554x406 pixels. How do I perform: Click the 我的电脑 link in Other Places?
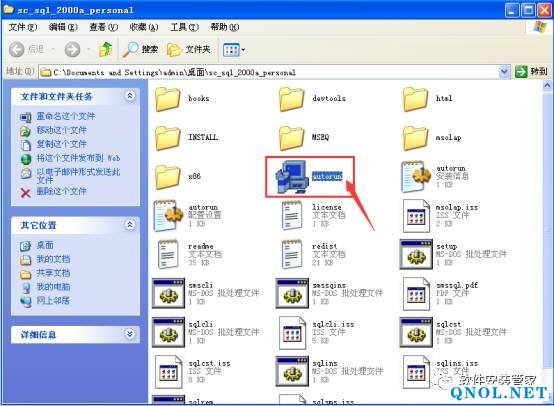click(53, 287)
